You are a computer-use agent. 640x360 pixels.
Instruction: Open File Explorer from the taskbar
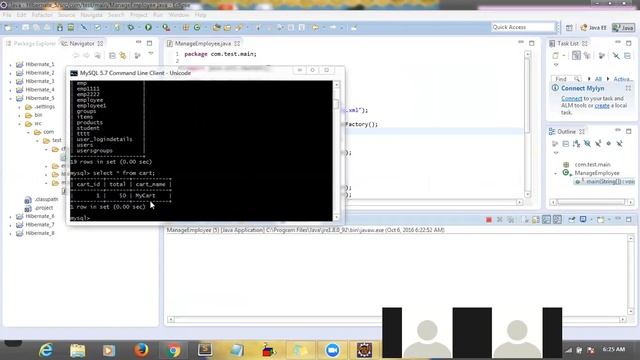click(x=78, y=350)
